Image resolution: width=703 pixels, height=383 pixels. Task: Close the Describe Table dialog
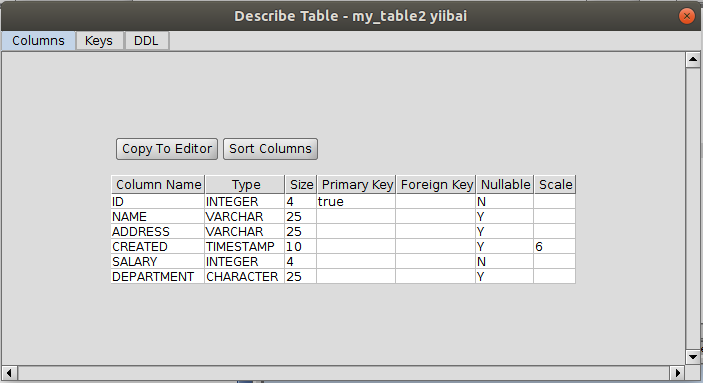686,16
